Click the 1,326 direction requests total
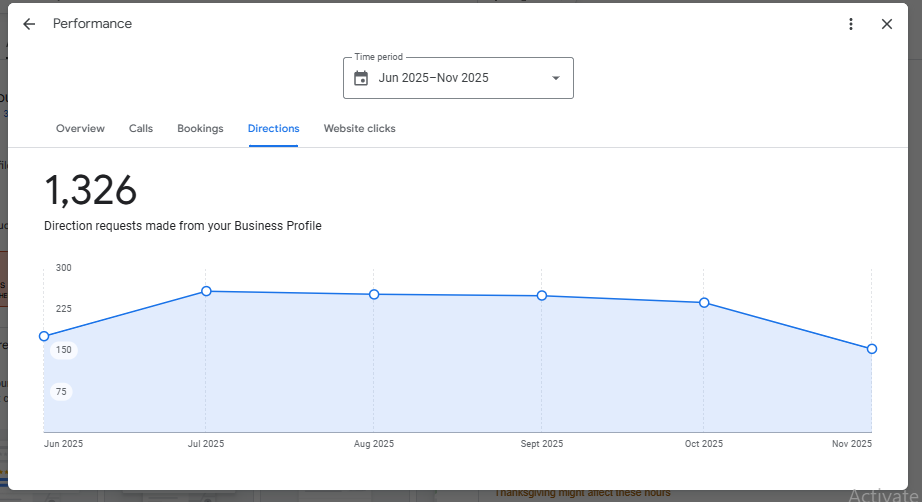 [x=91, y=190]
